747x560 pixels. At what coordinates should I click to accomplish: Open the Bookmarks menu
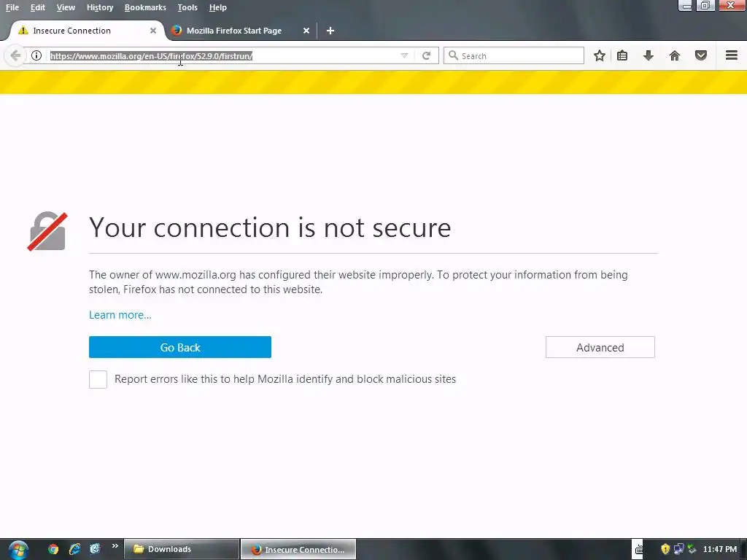point(145,7)
